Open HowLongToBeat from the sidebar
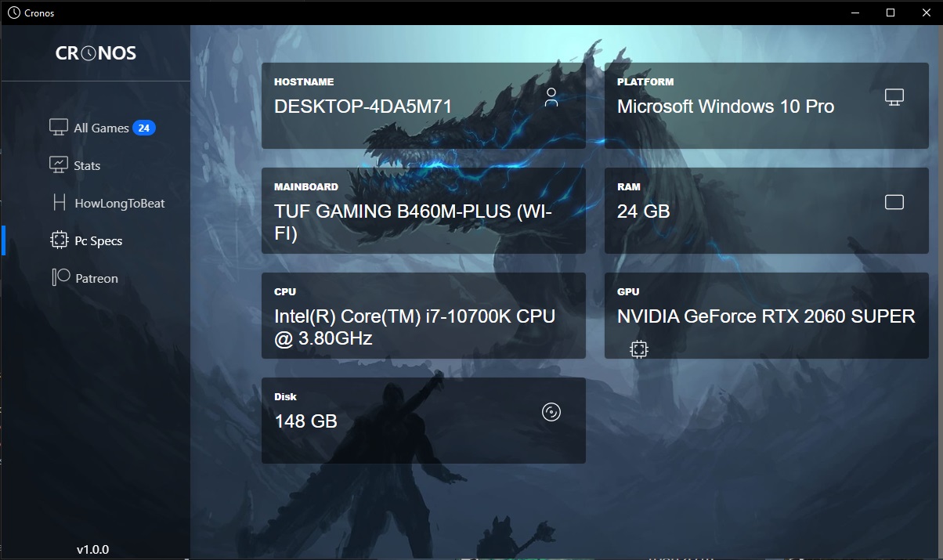The height and width of the screenshot is (560, 943). 120,203
